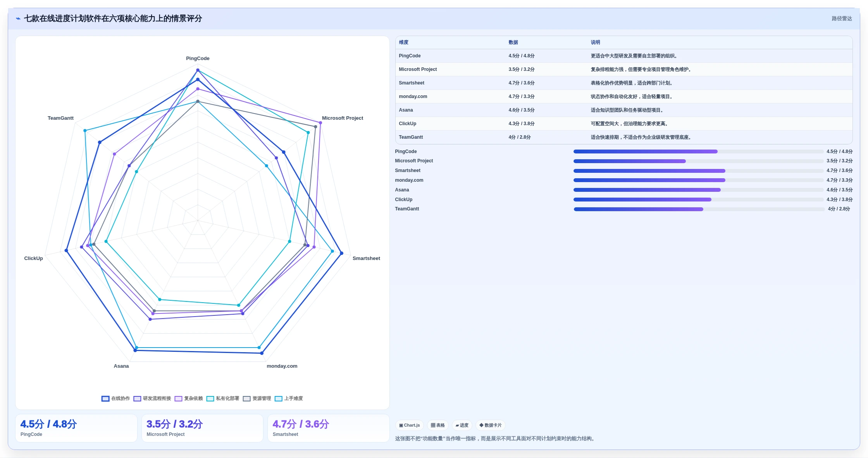
Task: Click the TeamGantt progress bar
Action: click(699, 209)
